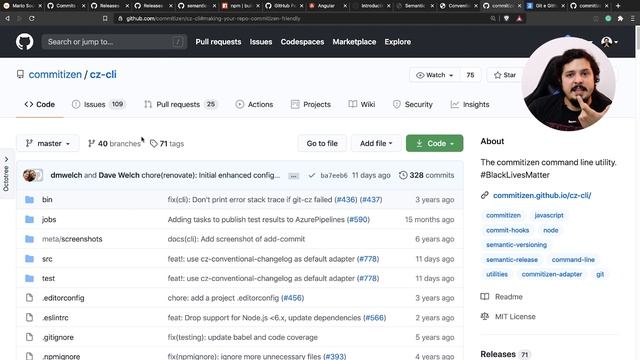The width and height of the screenshot is (640, 360).
Task: Open commit hash ba7eeb6
Action: (x=334, y=176)
